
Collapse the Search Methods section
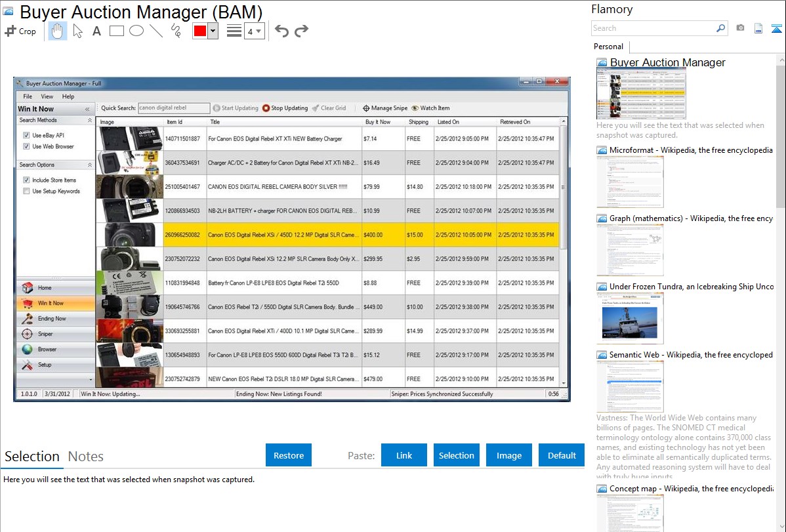(90, 120)
